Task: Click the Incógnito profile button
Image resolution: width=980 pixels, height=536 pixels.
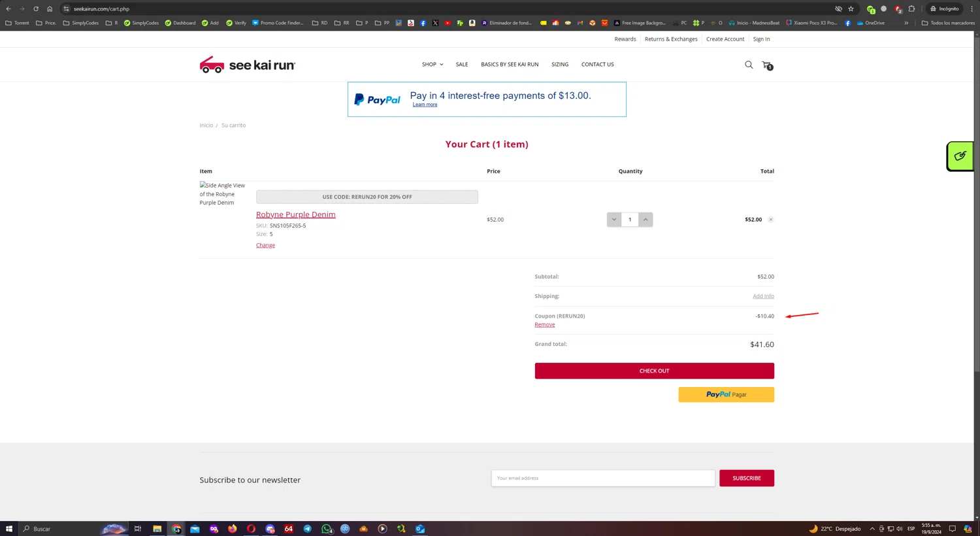Action: (x=945, y=8)
